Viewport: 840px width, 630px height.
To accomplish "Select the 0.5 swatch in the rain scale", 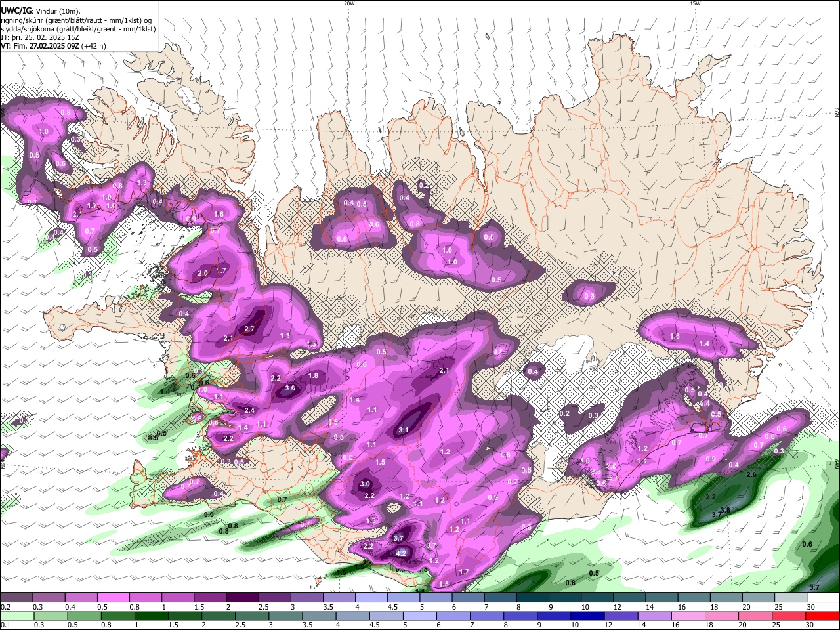I will click(84, 616).
